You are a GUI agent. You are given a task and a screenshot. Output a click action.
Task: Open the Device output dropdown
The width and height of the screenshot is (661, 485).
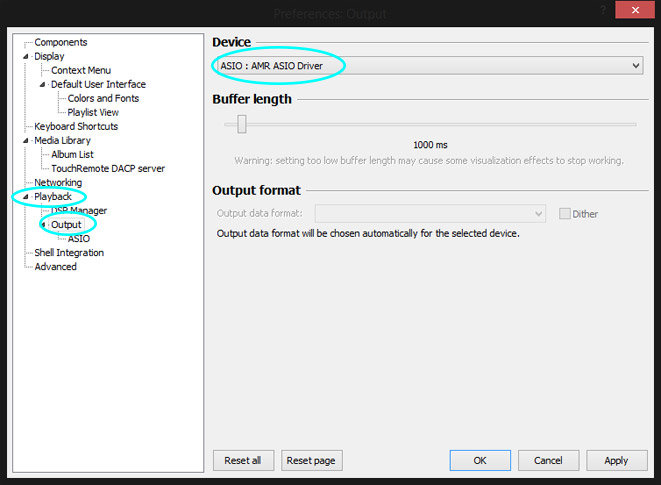[x=427, y=66]
